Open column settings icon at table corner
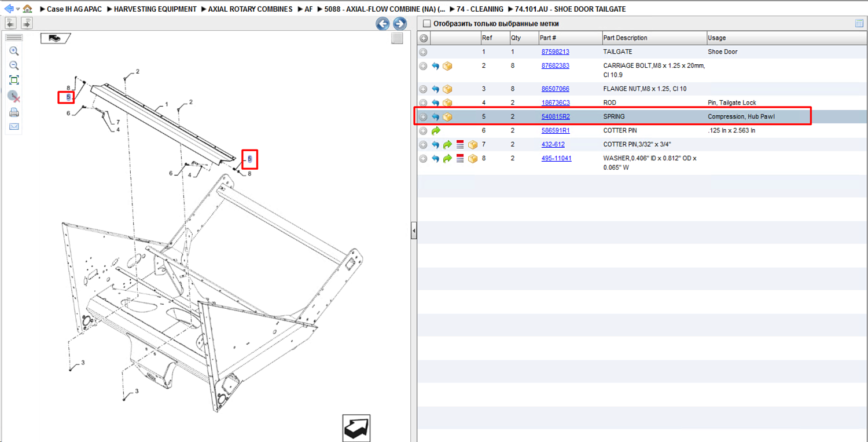The height and width of the screenshot is (442, 868). point(859,24)
